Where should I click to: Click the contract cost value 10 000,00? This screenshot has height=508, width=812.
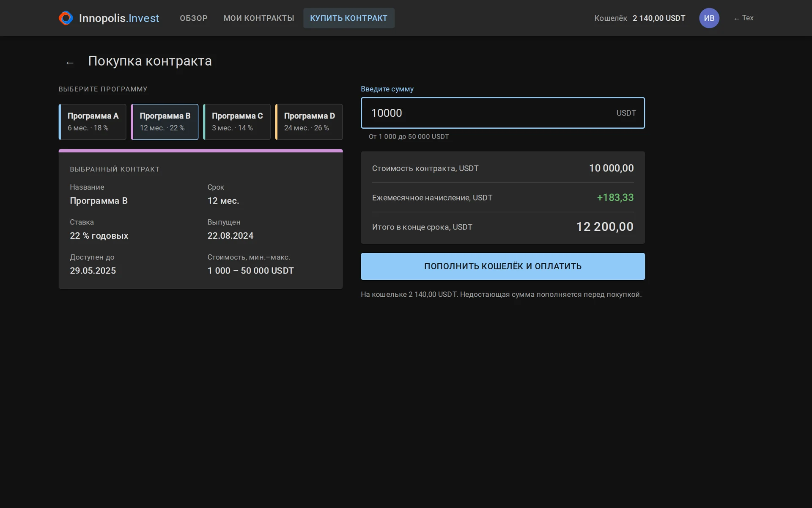[612, 168]
